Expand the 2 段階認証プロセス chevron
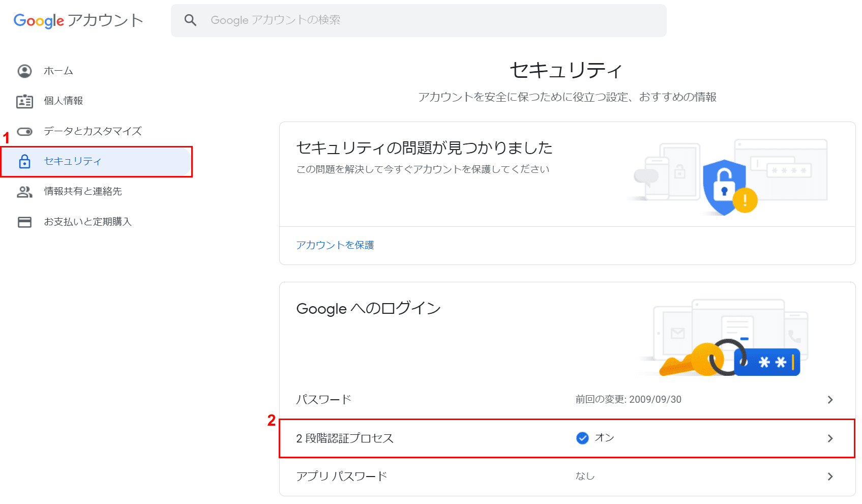862x504 pixels. click(x=830, y=438)
